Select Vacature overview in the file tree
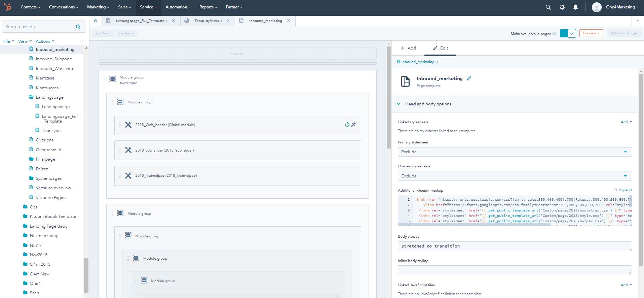Viewport: 644px width, 298px height. [x=53, y=188]
